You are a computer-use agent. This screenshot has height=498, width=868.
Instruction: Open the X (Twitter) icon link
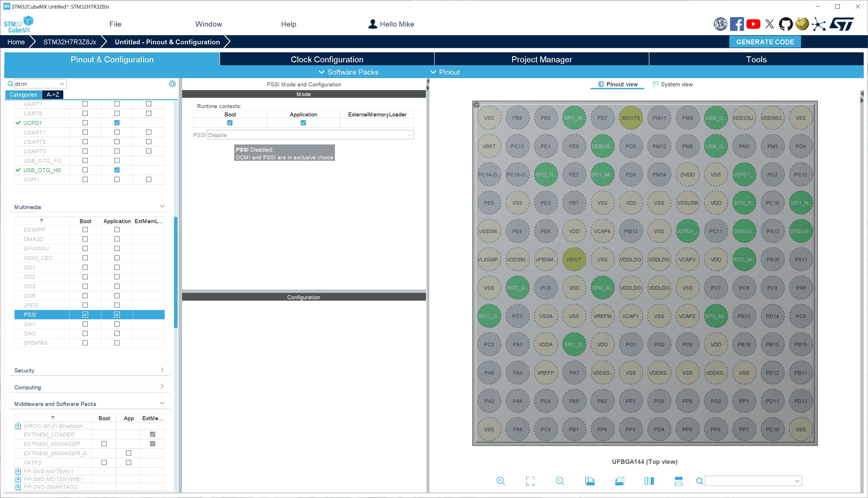pyautogui.click(x=770, y=24)
